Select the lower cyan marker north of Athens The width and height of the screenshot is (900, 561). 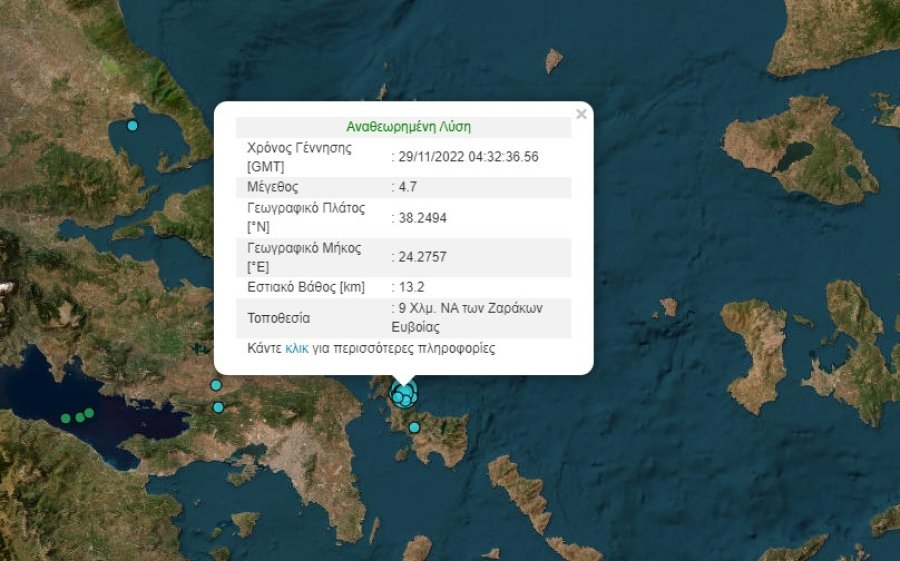(218, 408)
